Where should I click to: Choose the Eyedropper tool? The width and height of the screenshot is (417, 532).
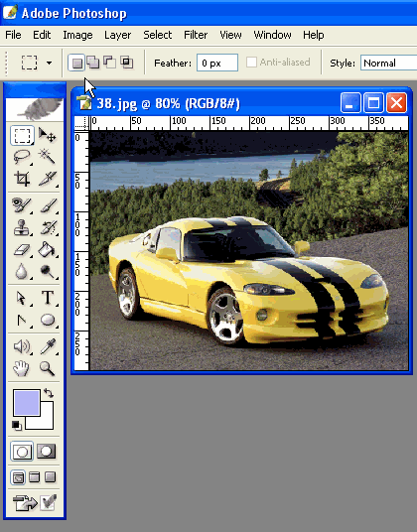[x=48, y=346]
